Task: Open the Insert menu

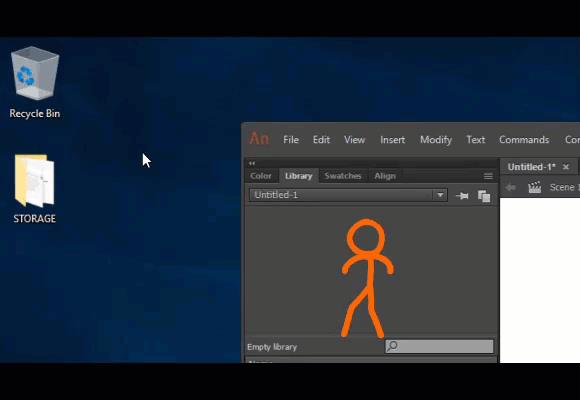Action: pyautogui.click(x=392, y=140)
